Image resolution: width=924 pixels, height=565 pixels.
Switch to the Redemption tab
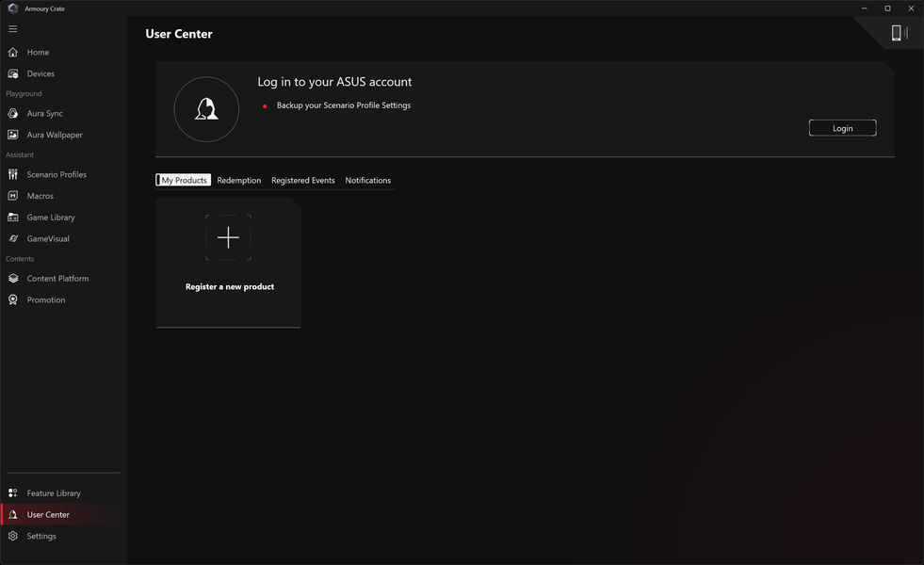(x=238, y=180)
